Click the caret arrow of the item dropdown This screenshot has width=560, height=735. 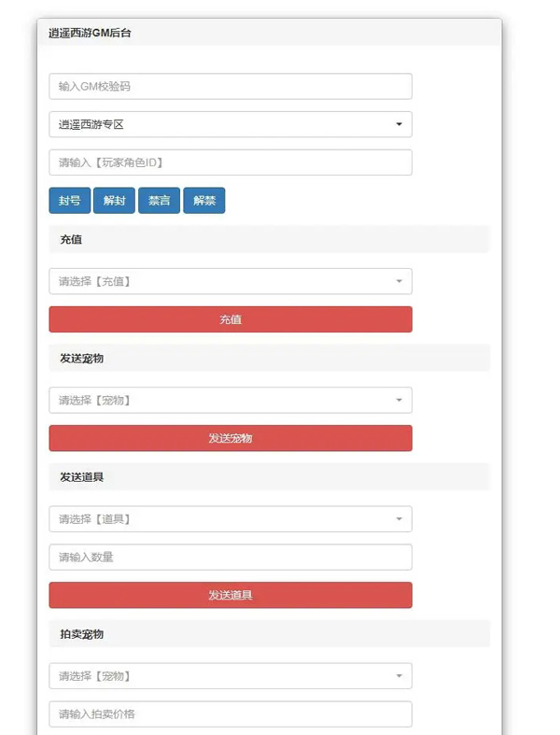click(x=399, y=519)
